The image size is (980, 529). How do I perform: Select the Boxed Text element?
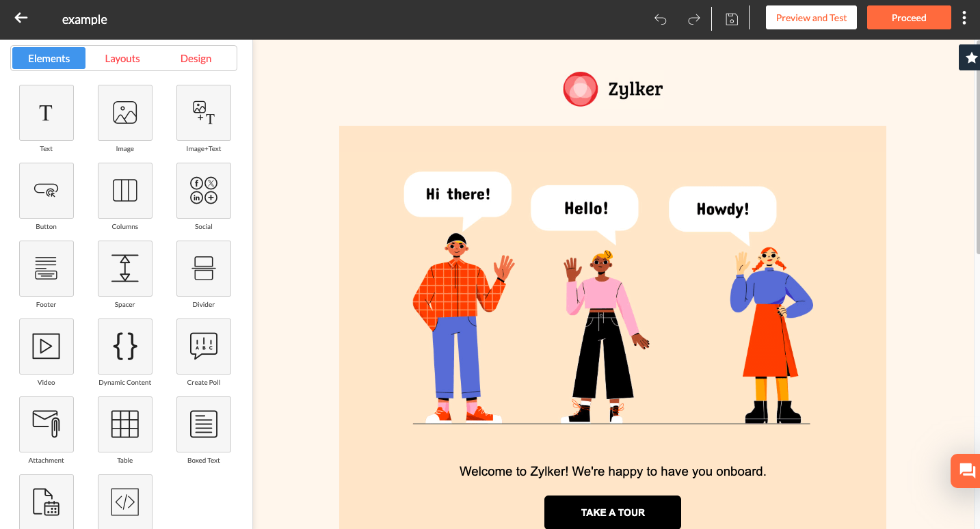pos(204,424)
